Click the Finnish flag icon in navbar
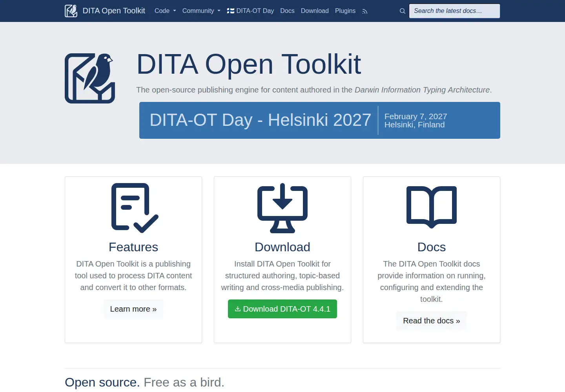Screen dimensions: 565x392 tap(231, 11)
